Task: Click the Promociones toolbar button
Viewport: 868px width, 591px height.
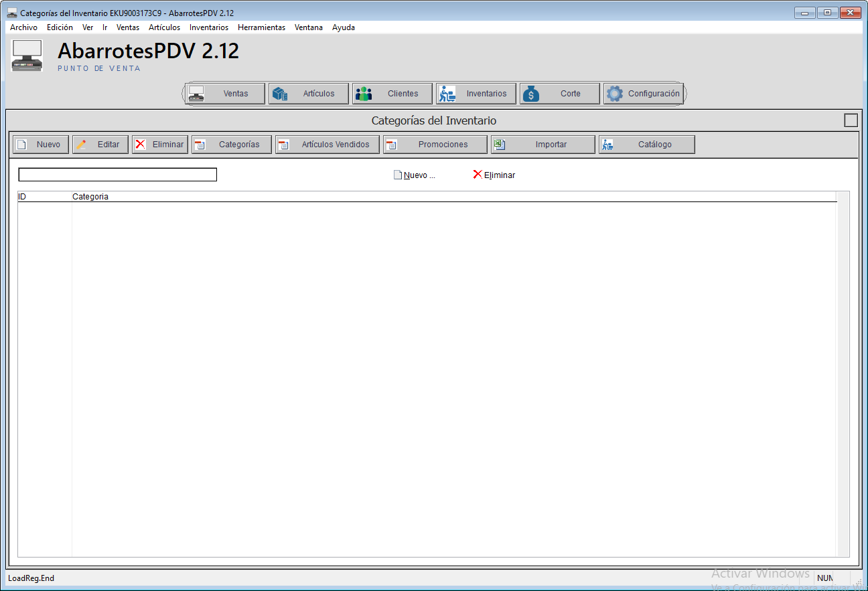Action: (435, 145)
